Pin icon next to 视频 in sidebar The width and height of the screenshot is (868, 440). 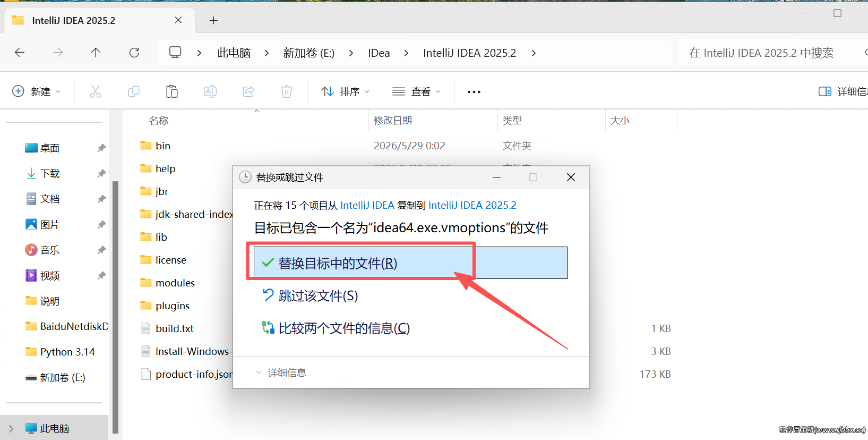coord(101,276)
